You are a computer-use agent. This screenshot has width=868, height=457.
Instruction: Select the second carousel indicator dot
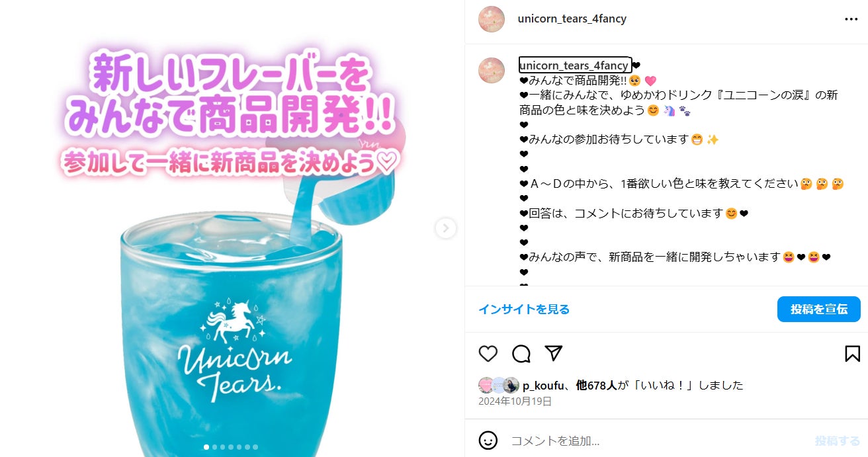pos(214,447)
